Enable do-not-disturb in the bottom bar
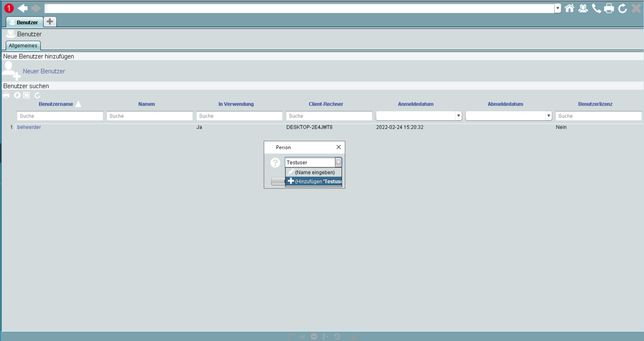The image size is (644, 341). click(x=313, y=336)
